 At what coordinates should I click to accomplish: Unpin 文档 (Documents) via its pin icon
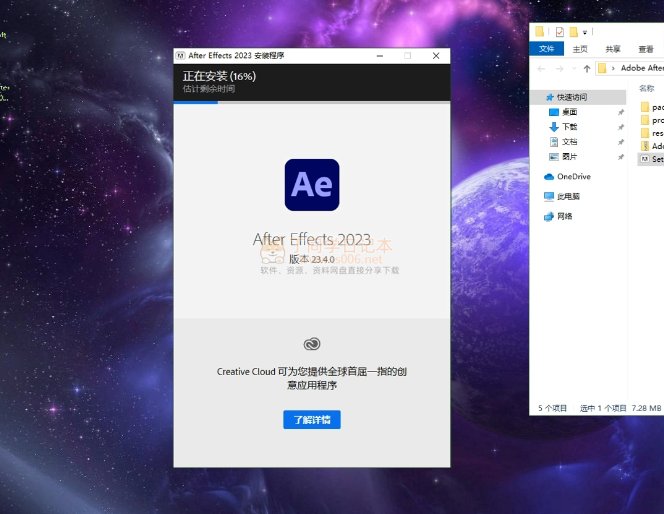(x=621, y=142)
